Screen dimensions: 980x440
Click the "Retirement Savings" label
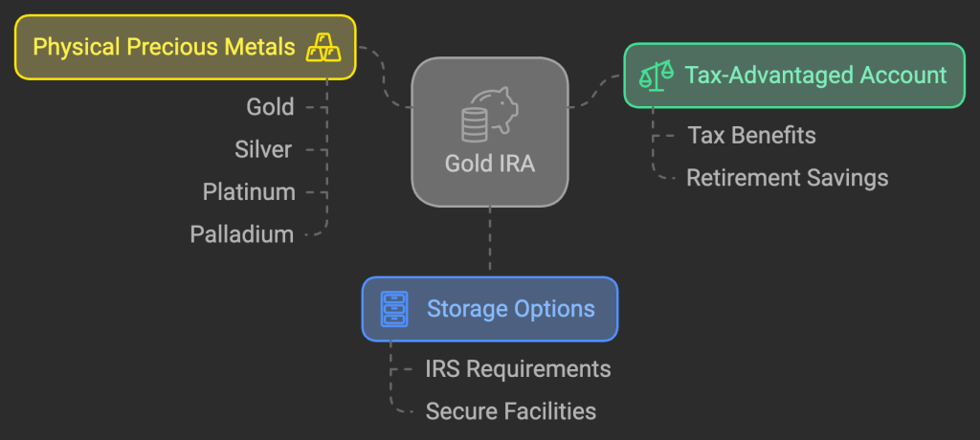tap(788, 178)
